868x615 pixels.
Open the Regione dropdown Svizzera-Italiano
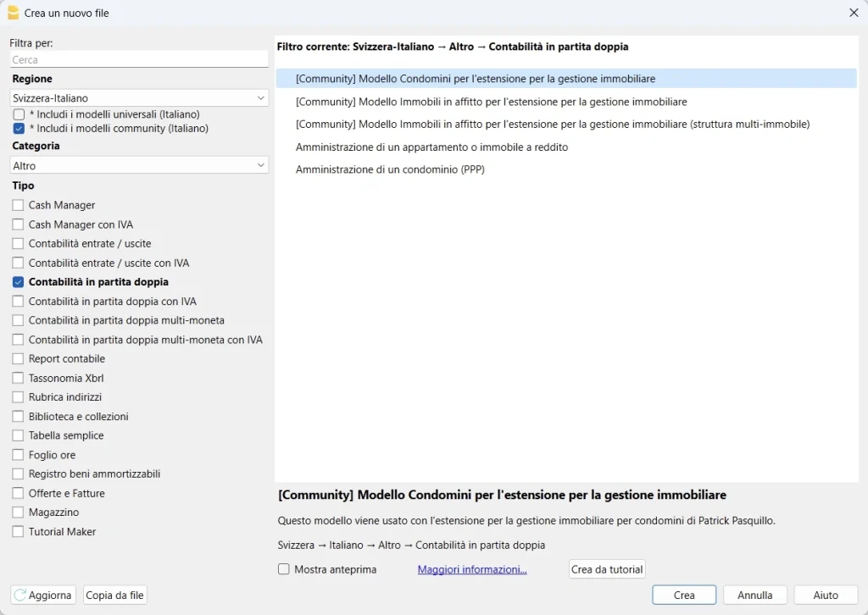[x=139, y=98]
